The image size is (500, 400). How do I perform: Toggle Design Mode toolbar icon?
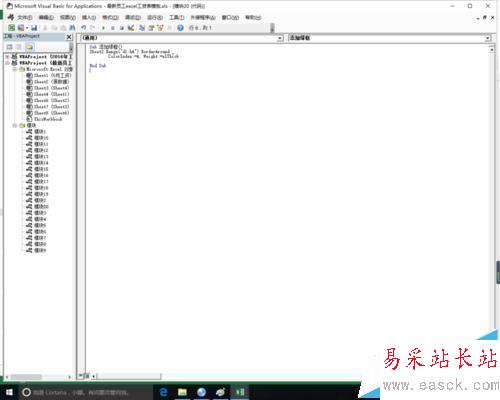click(131, 28)
